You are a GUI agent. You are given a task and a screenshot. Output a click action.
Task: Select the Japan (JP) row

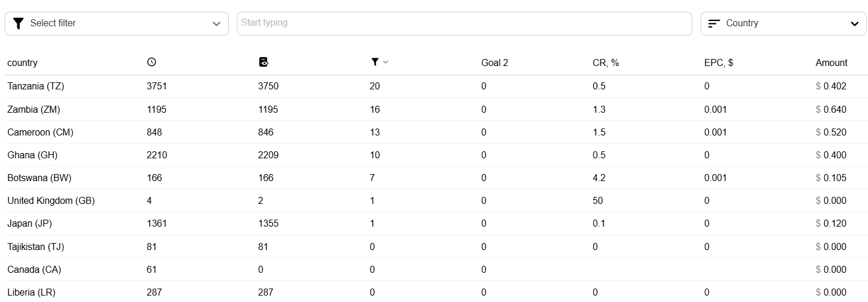click(x=436, y=223)
